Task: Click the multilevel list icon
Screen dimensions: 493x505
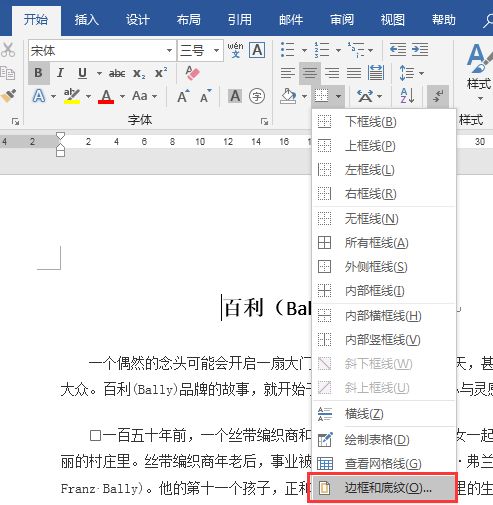Action: [x=356, y=50]
